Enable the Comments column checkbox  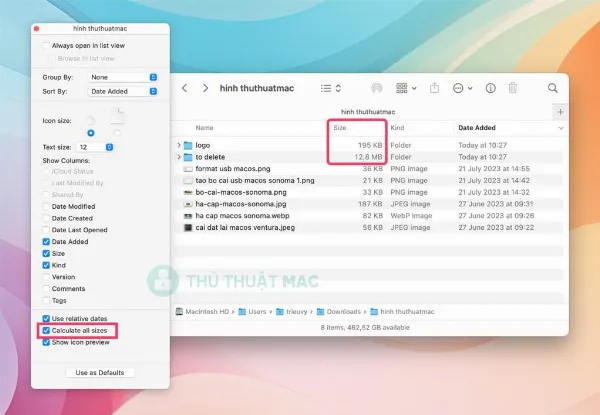[46, 289]
